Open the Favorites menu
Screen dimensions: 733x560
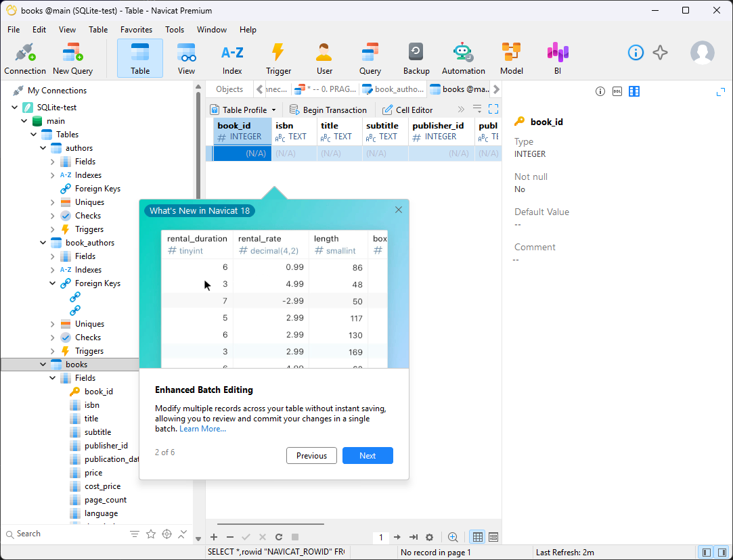coord(136,30)
